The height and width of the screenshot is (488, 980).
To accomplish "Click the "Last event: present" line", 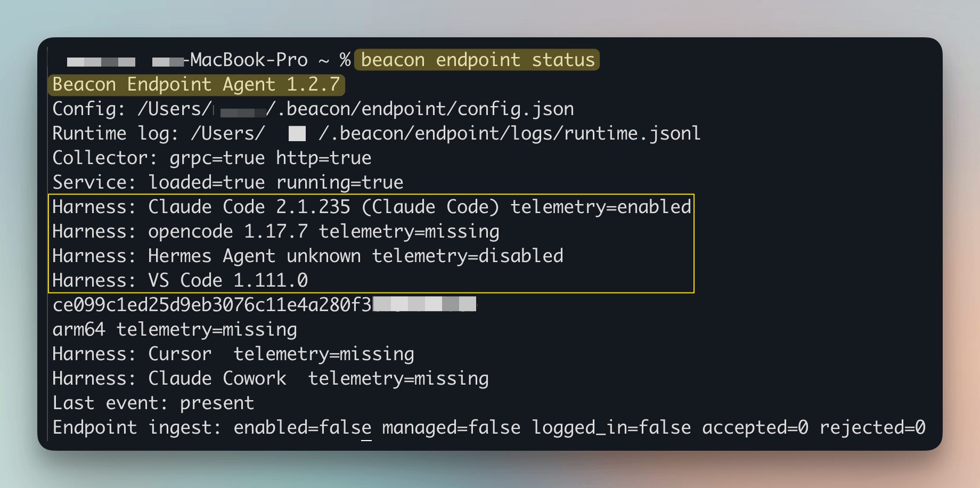I will coord(153,403).
